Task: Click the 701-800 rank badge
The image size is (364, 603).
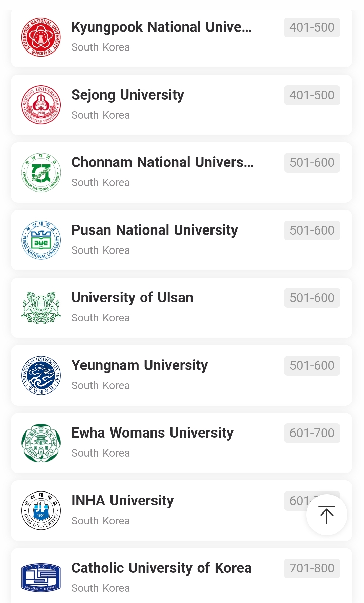Action: coord(312,568)
